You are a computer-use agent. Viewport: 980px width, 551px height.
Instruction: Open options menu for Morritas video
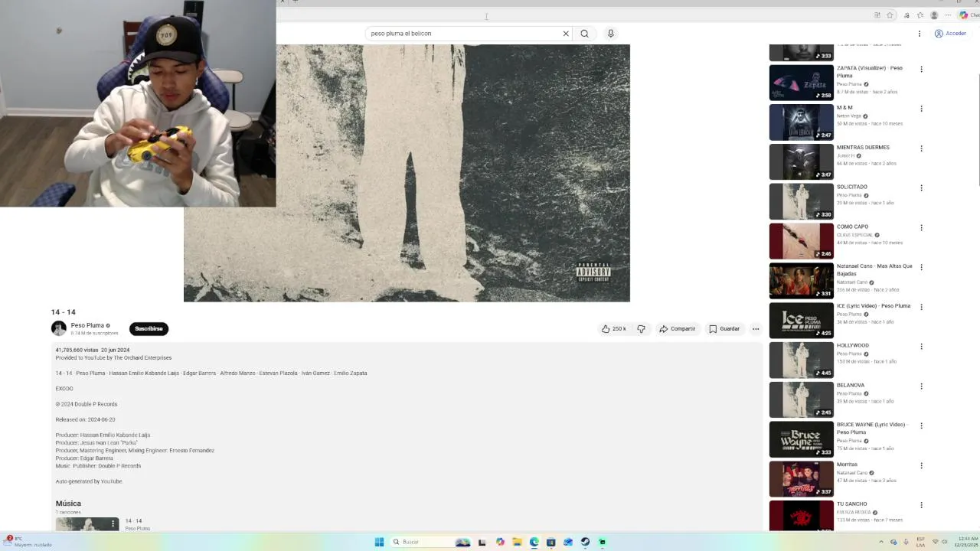click(x=921, y=465)
